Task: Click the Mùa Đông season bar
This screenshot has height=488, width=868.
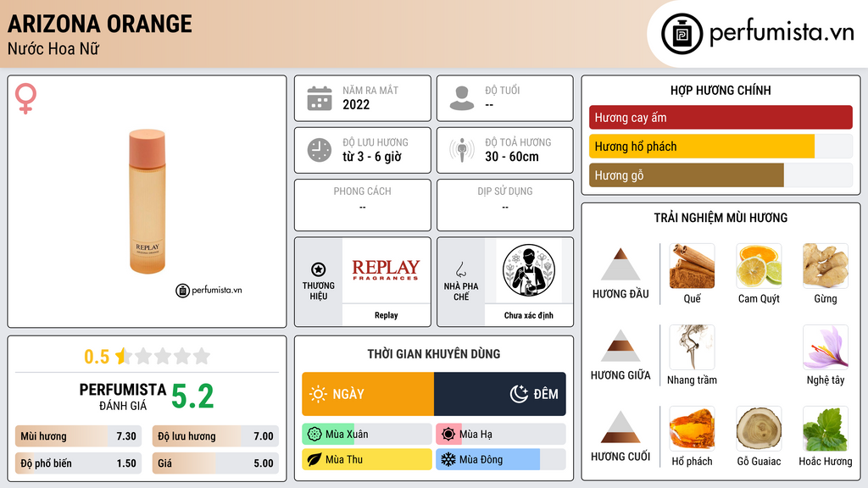Action: (x=501, y=459)
